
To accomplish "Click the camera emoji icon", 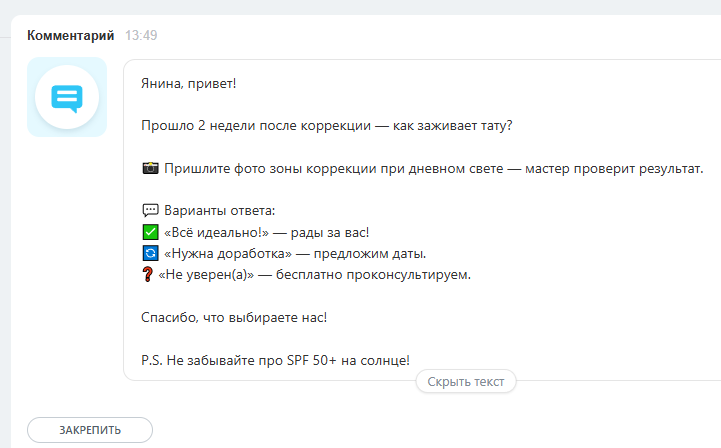I will (150, 168).
